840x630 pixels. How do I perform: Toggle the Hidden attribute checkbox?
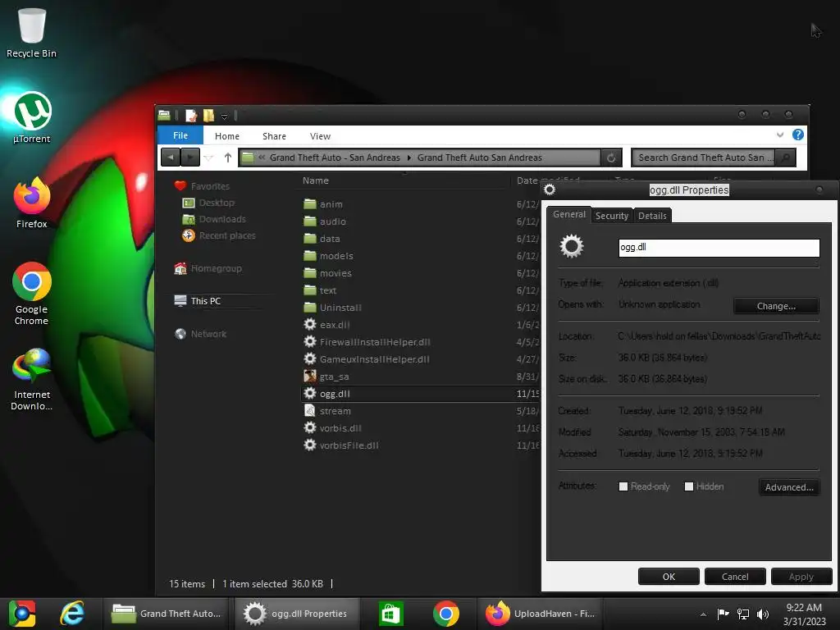coord(689,486)
